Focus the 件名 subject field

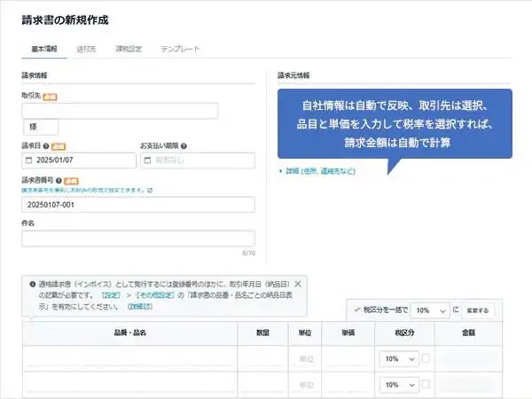pyautogui.click(x=138, y=239)
